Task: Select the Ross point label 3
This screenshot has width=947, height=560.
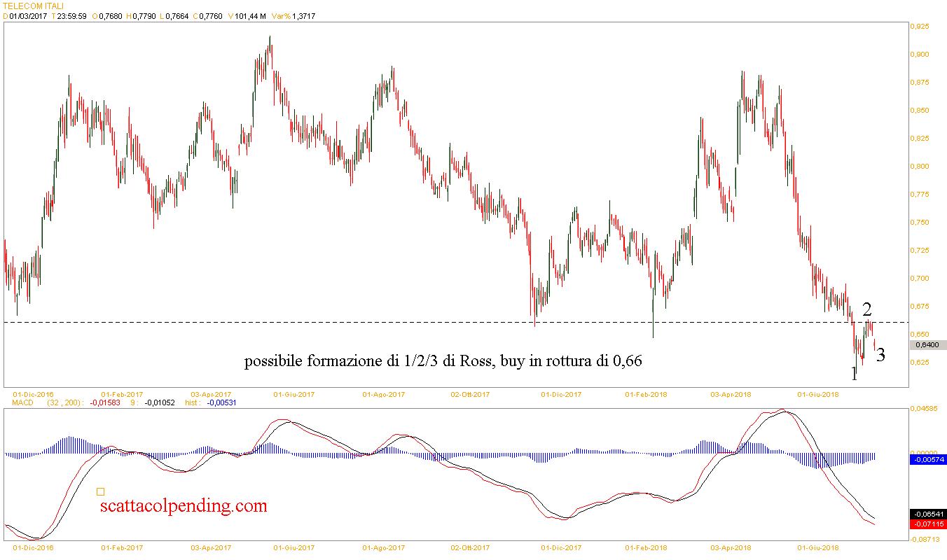Action: click(880, 355)
